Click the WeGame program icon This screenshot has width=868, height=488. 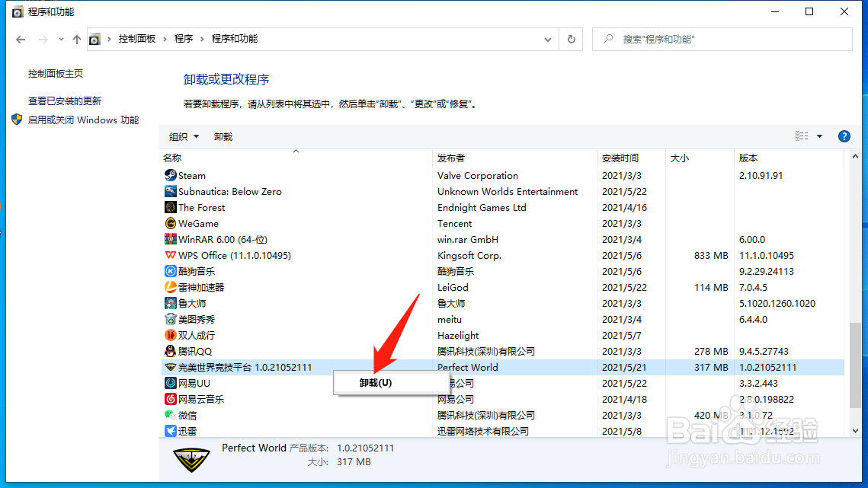(169, 223)
